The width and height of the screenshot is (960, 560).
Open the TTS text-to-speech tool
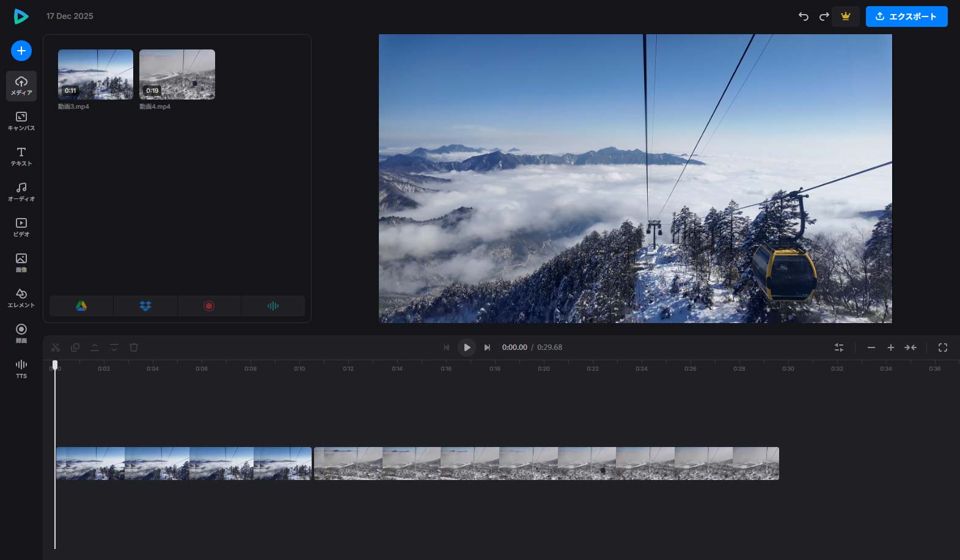pos(21,369)
